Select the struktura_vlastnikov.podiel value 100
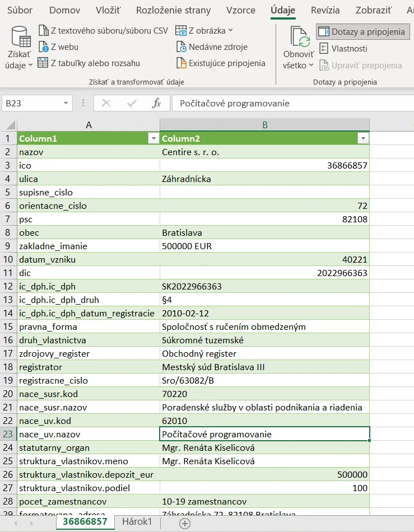The image size is (414, 532). pyautogui.click(x=264, y=488)
